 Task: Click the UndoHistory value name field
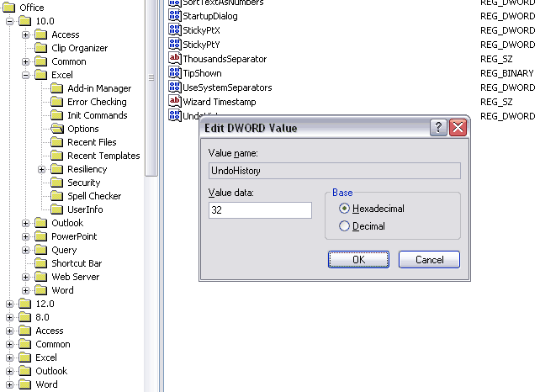pyautogui.click(x=335, y=171)
